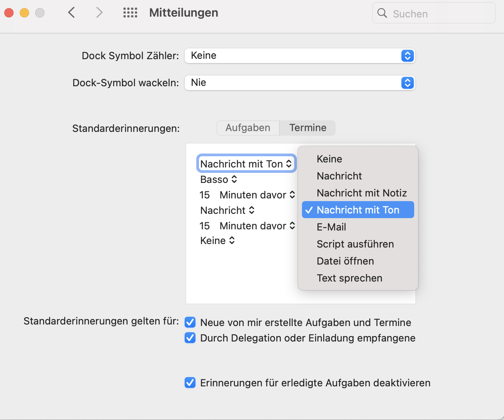Open the last Keine reminder popup
This screenshot has width=504, height=420.
point(217,241)
